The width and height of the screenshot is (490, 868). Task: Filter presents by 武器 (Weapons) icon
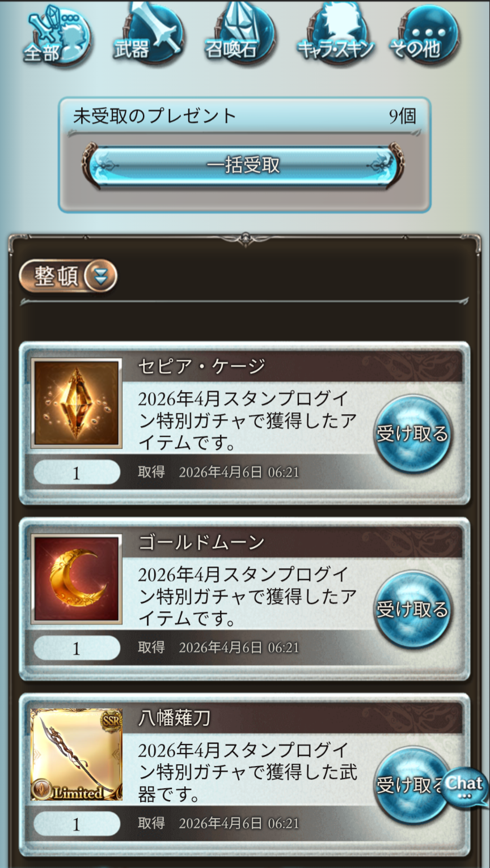click(x=150, y=35)
